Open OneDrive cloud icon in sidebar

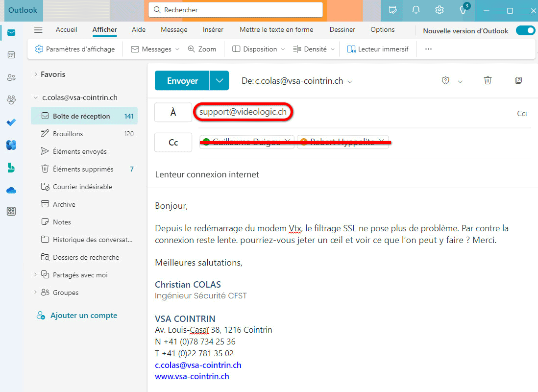(x=11, y=190)
